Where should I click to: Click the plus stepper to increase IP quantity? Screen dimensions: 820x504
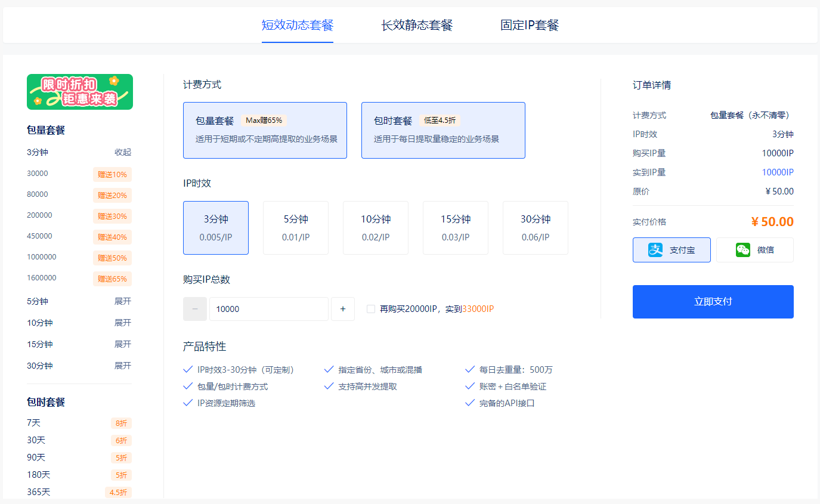pyautogui.click(x=343, y=308)
